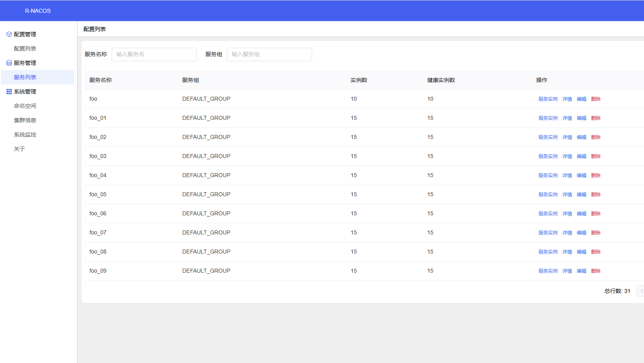Click the 健康实例数 column header

coord(441,80)
